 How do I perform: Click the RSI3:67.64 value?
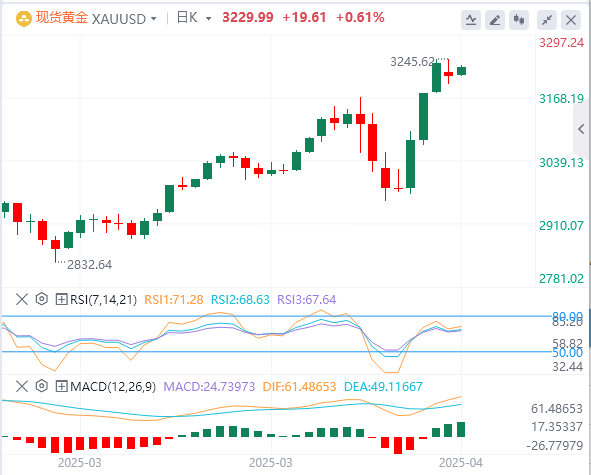306,300
